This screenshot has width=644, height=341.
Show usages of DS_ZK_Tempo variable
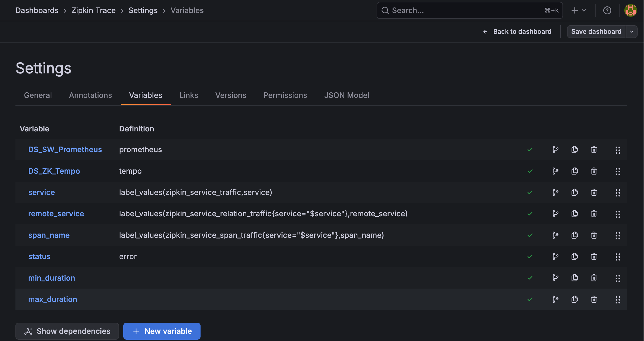[555, 171]
